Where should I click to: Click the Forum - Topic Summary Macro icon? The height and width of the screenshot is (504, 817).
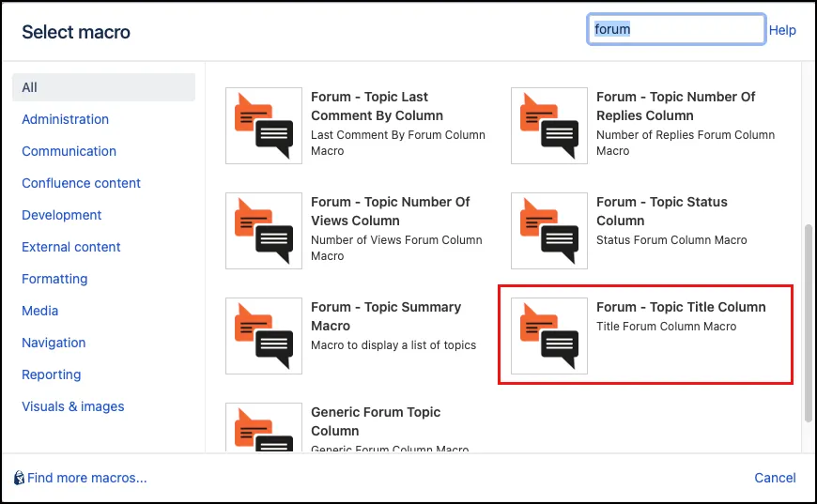coord(264,336)
